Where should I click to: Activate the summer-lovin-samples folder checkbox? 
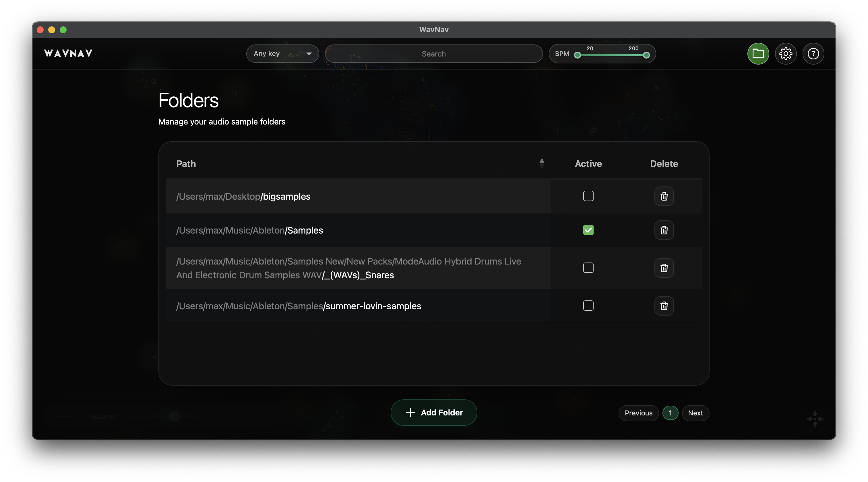[x=588, y=306]
